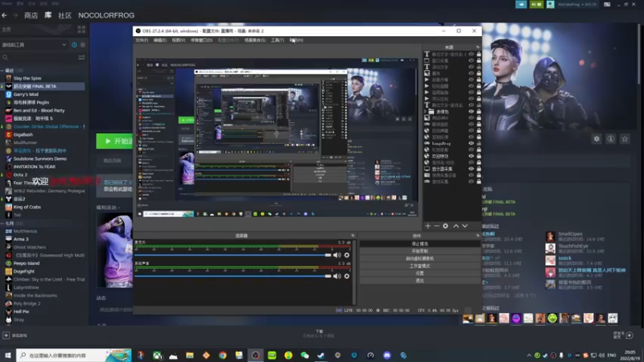644x362 pixels.
Task: Toggle lock on 表情包 folder source
Action: pos(478,111)
